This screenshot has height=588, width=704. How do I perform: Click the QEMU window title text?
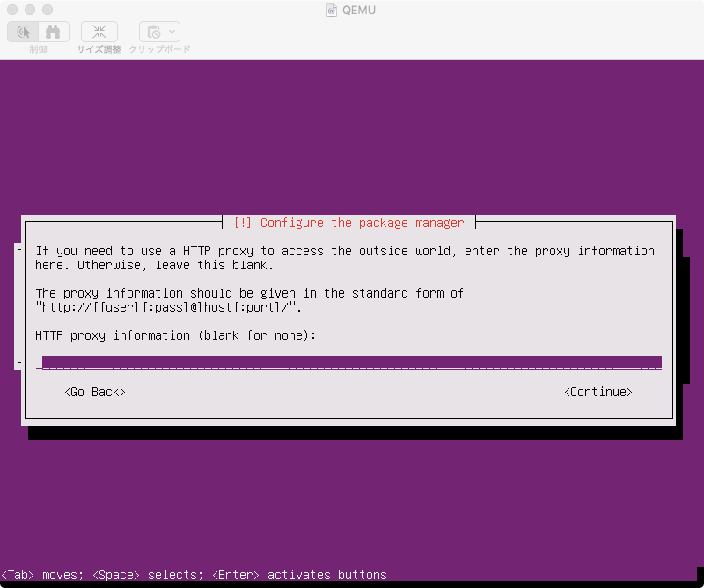(359, 10)
